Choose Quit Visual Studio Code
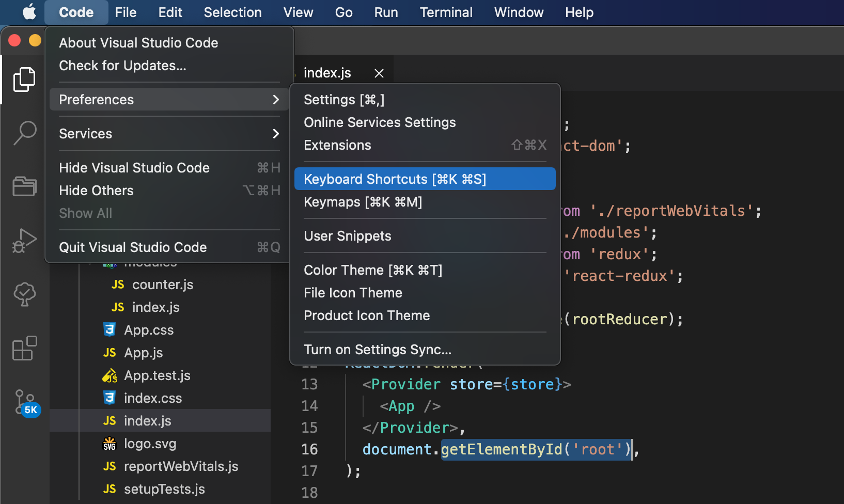Viewport: 844px width, 504px height. [169, 247]
